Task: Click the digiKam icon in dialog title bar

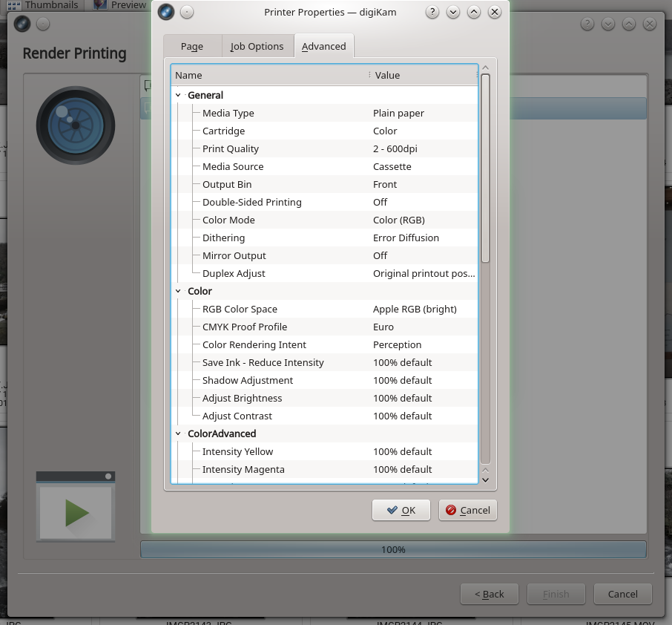Action: point(166,12)
